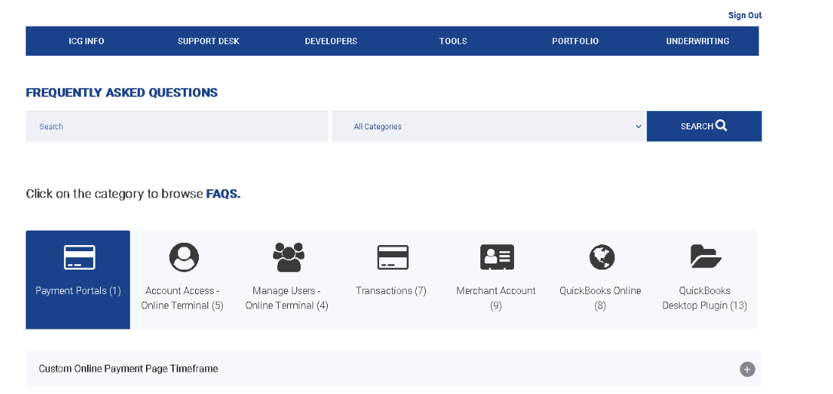Select the Transactions (7) category label
The width and height of the screenshot is (833, 394).
[391, 291]
